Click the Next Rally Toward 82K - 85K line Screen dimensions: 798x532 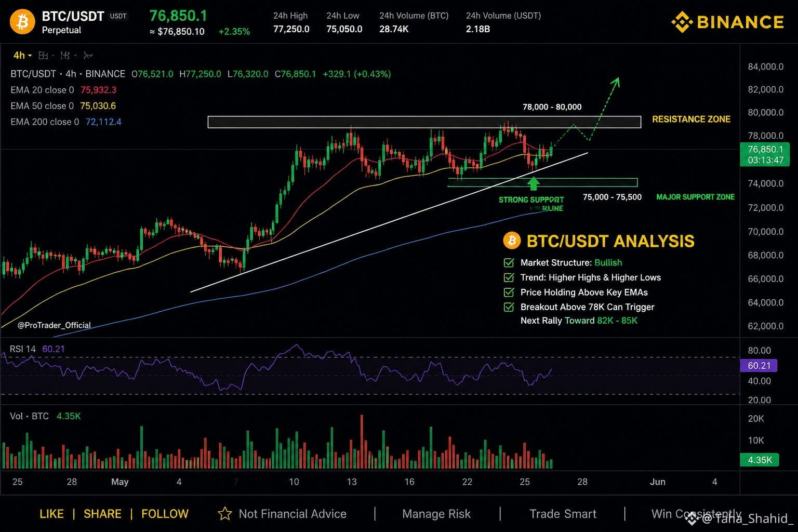click(579, 321)
